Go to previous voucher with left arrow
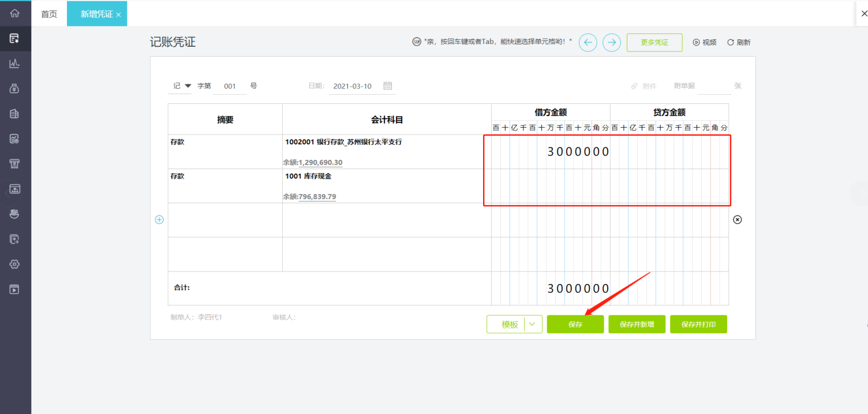 [588, 42]
